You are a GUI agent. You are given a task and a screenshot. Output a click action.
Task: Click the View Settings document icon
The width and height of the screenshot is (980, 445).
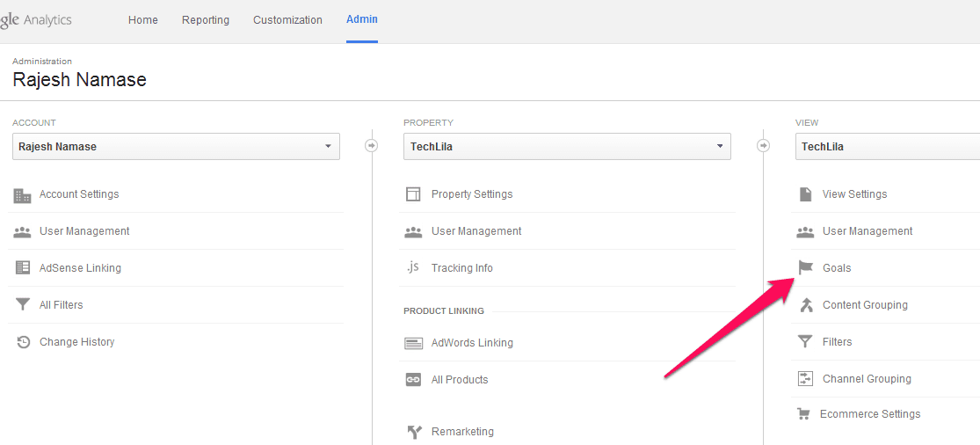coord(805,194)
